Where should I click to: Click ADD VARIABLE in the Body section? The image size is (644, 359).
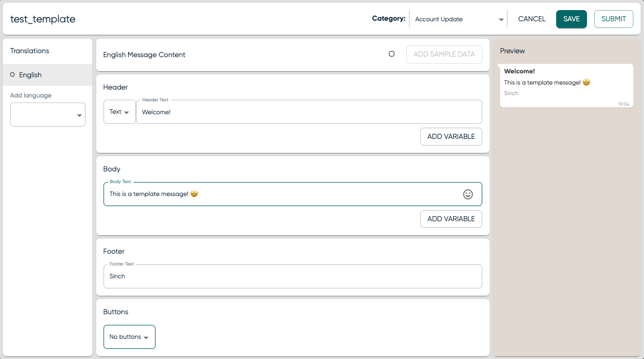tap(451, 218)
